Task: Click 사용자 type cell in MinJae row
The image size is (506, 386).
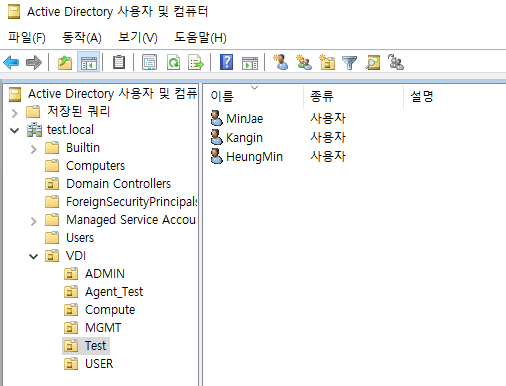Action: (328, 118)
